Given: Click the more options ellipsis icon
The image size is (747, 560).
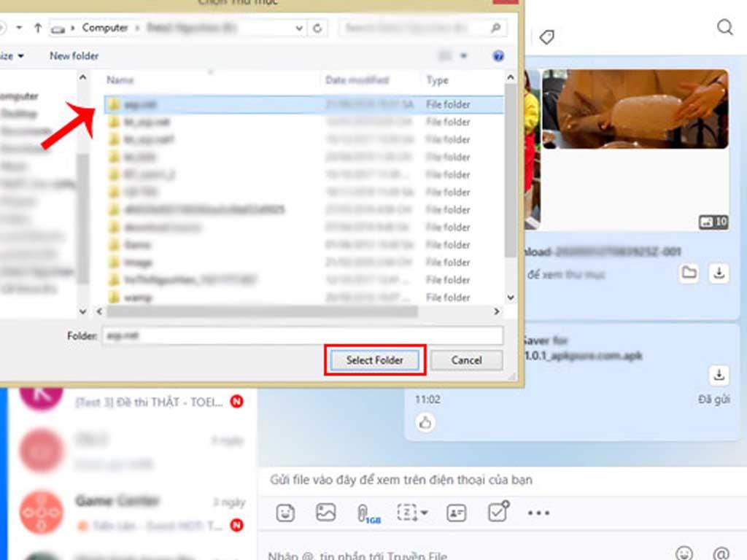Looking at the screenshot, I should [x=538, y=513].
